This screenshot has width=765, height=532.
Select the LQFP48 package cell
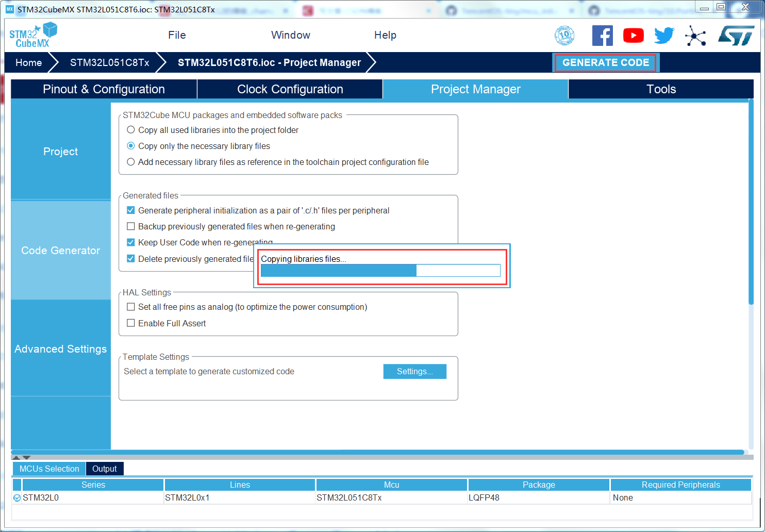[x=539, y=497]
